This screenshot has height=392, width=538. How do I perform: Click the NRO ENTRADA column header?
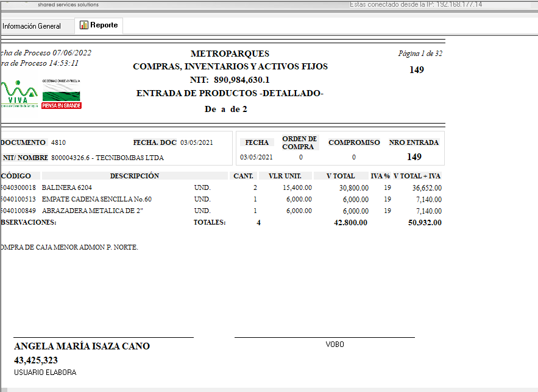[x=414, y=142]
